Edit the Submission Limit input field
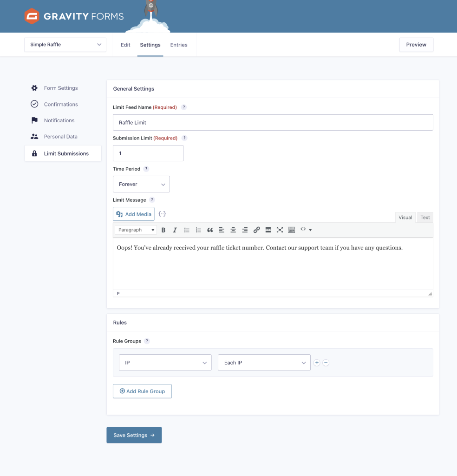The image size is (457, 476). tap(148, 153)
